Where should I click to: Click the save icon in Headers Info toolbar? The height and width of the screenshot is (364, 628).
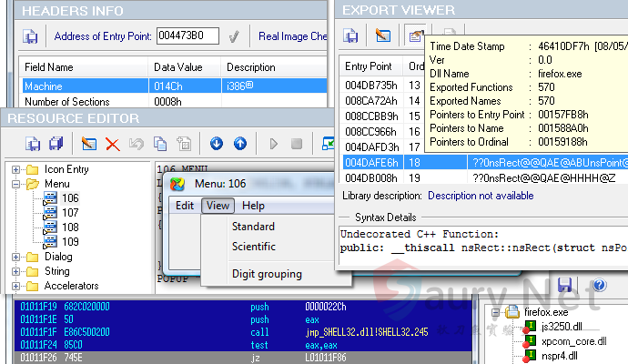pos(31,37)
